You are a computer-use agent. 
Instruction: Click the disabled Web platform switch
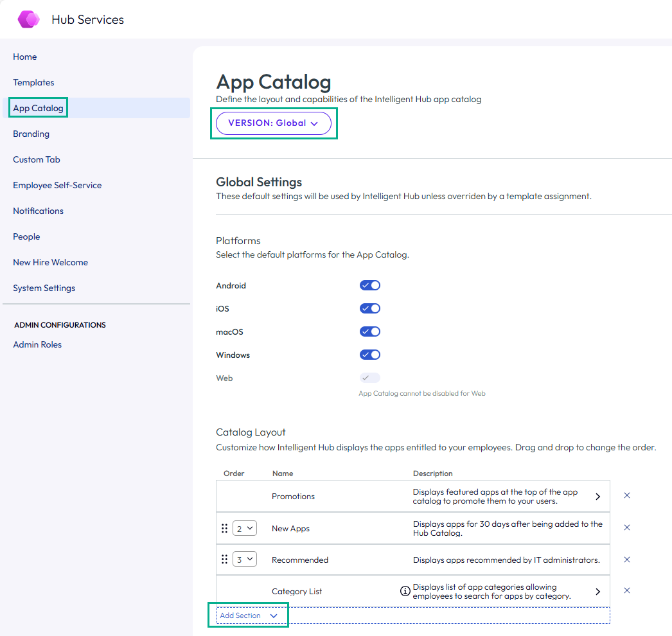(370, 378)
